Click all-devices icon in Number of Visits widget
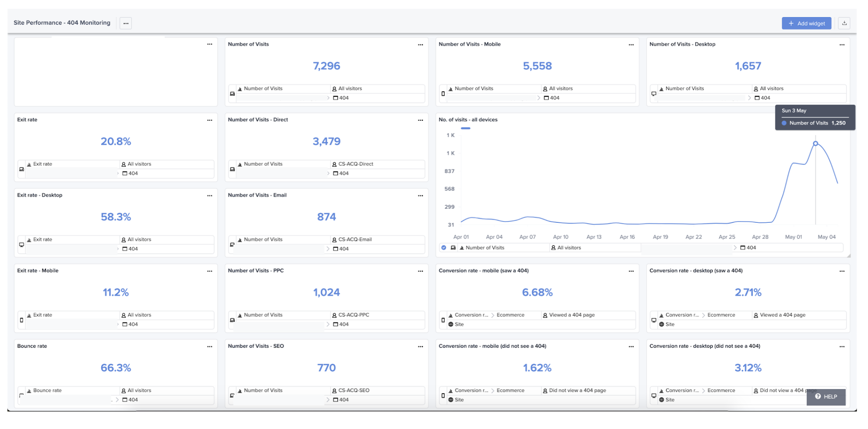This screenshot has width=868, height=429. coord(232,94)
